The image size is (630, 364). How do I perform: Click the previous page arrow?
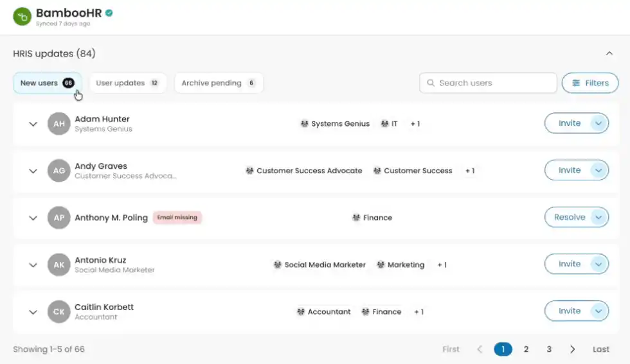click(480, 349)
